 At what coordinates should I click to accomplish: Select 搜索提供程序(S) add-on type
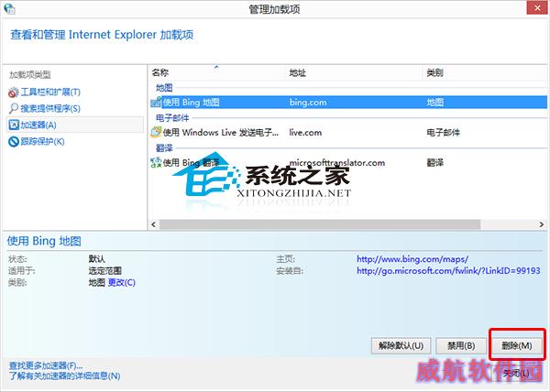tap(50, 109)
